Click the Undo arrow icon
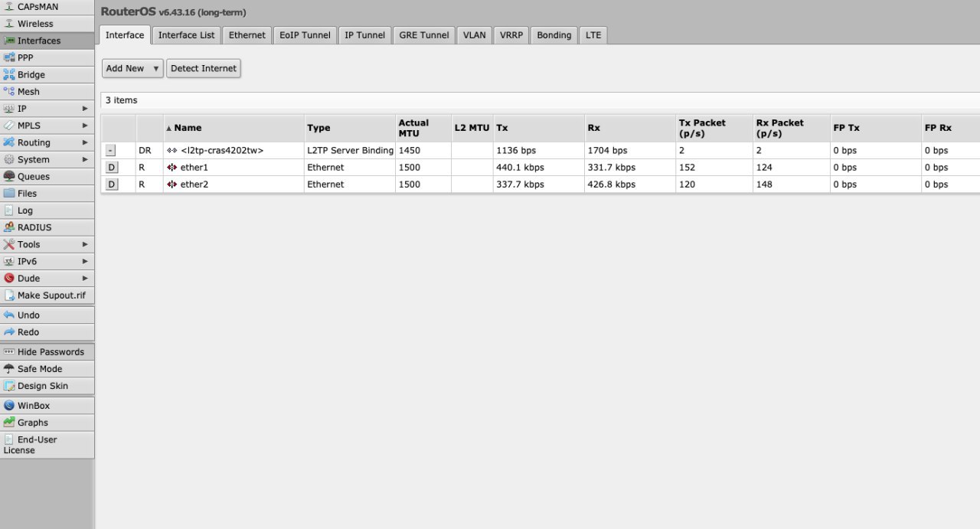The width and height of the screenshot is (980, 529). [x=9, y=315]
